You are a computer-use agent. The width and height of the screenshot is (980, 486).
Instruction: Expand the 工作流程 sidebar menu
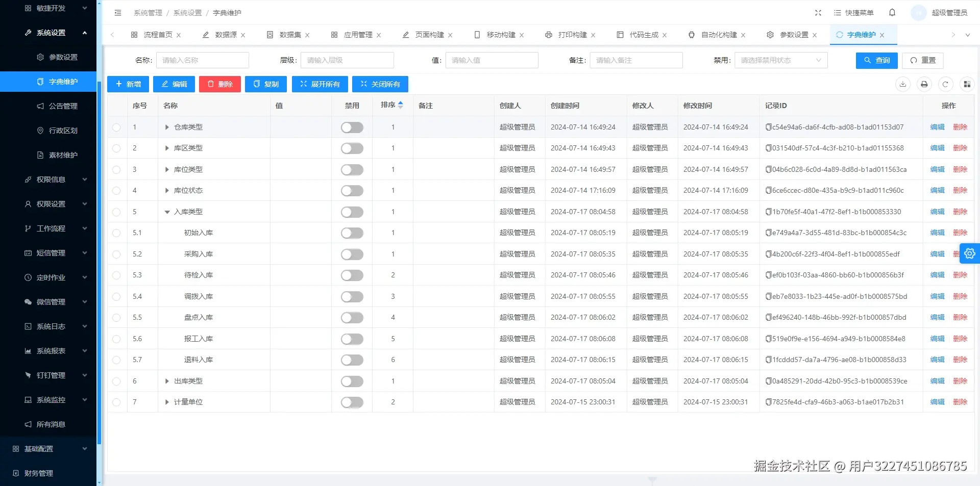coord(48,228)
